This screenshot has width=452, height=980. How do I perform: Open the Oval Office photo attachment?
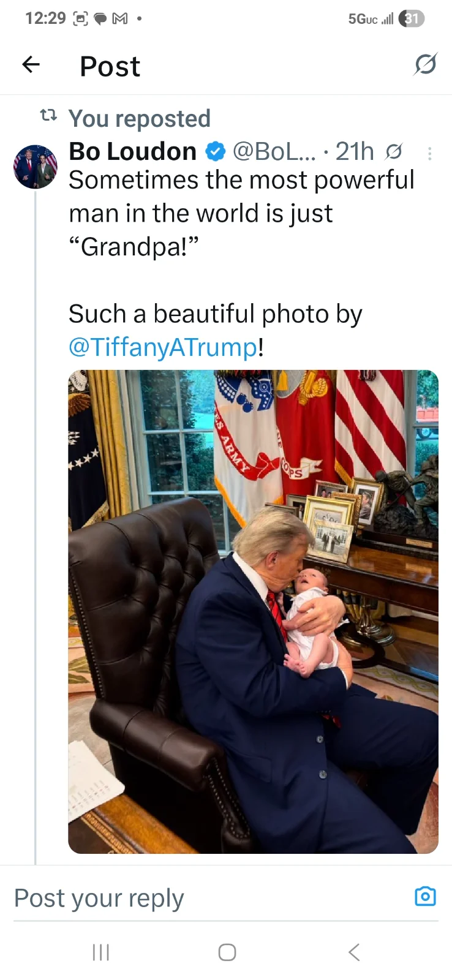click(x=253, y=611)
